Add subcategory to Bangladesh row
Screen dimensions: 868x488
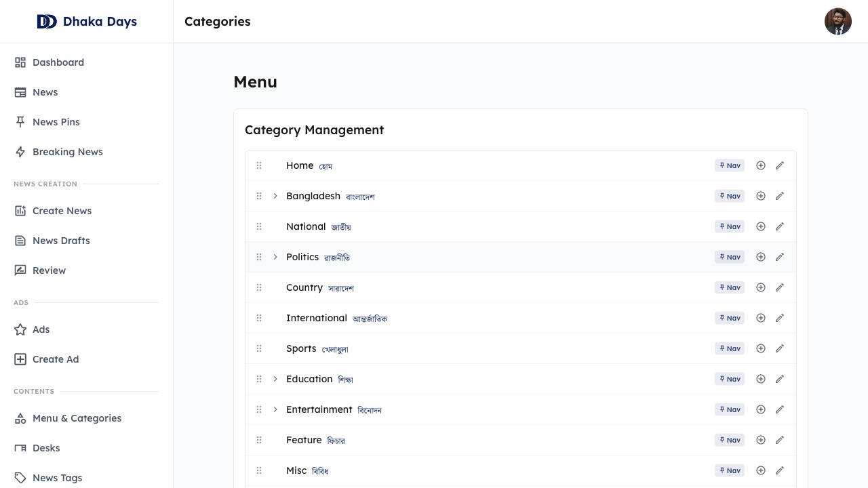761,196
